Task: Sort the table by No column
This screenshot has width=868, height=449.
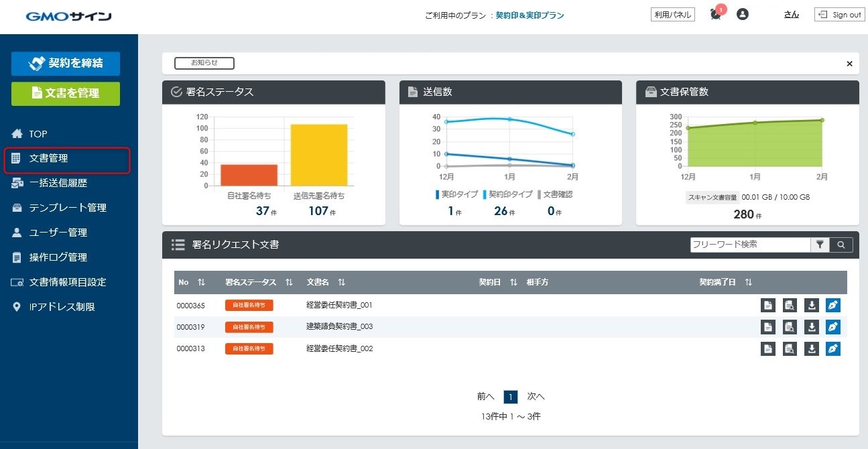Action: point(201,282)
